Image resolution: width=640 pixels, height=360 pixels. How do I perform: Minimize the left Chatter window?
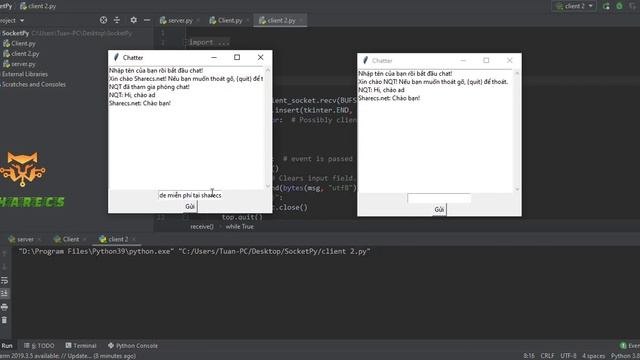[x=214, y=57]
